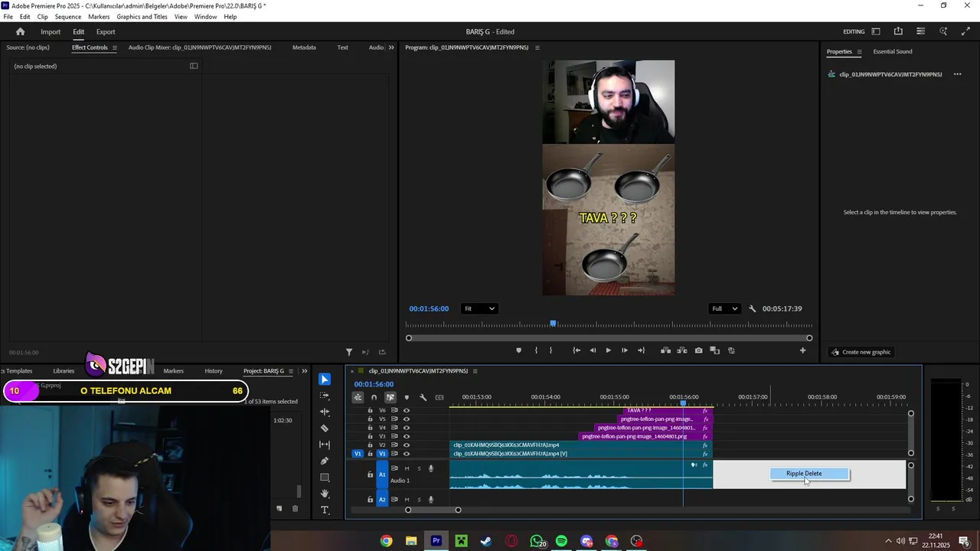Go to the Home screen icon

21,31
